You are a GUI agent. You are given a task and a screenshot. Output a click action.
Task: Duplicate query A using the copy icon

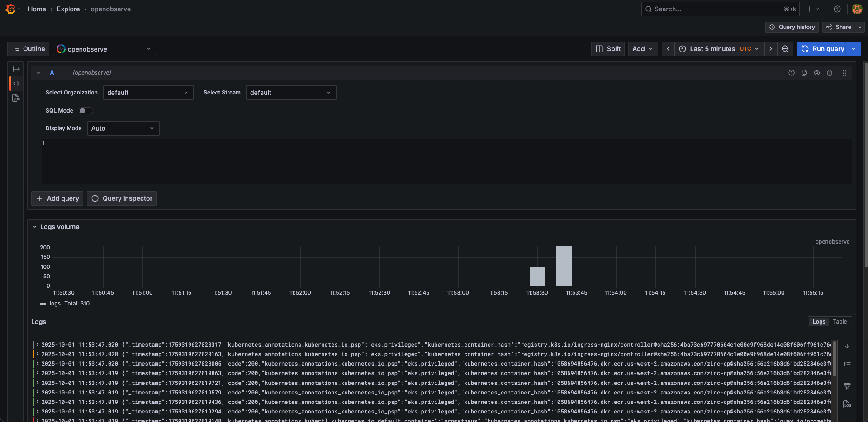point(804,73)
